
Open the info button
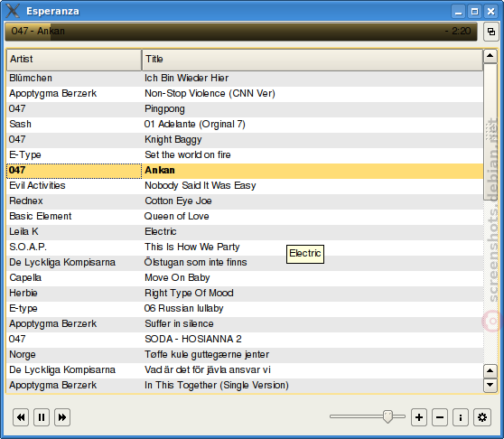tap(461, 417)
